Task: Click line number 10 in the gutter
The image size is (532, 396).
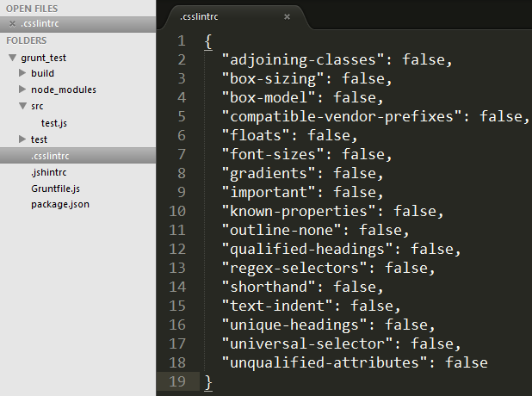Action: (x=177, y=211)
